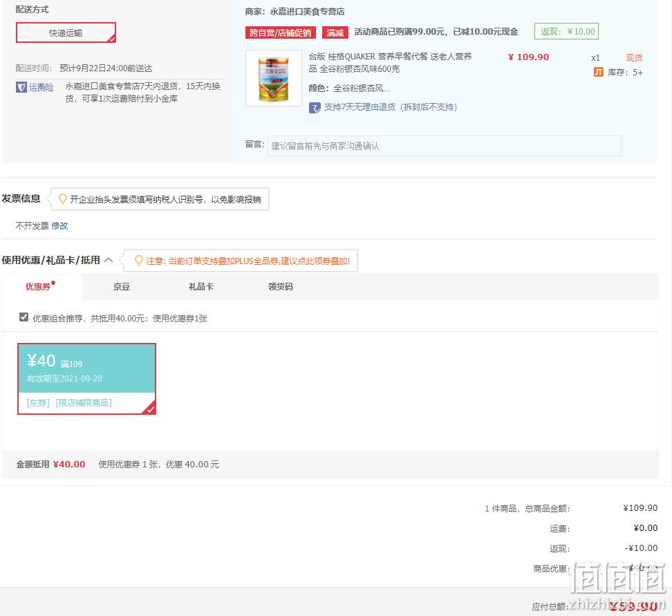This screenshot has width=672, height=616.
Task: Click 修改 to edit invoice info
Action: pos(59,226)
